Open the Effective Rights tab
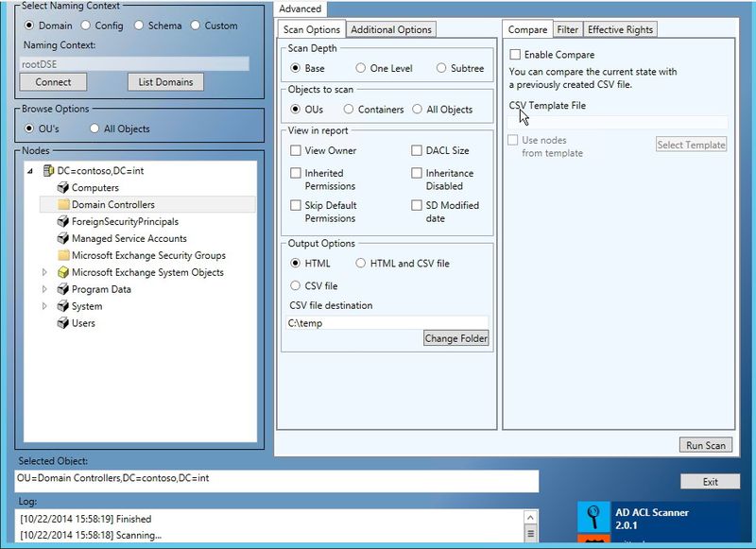The width and height of the screenshot is (756, 549). pyautogui.click(x=620, y=30)
